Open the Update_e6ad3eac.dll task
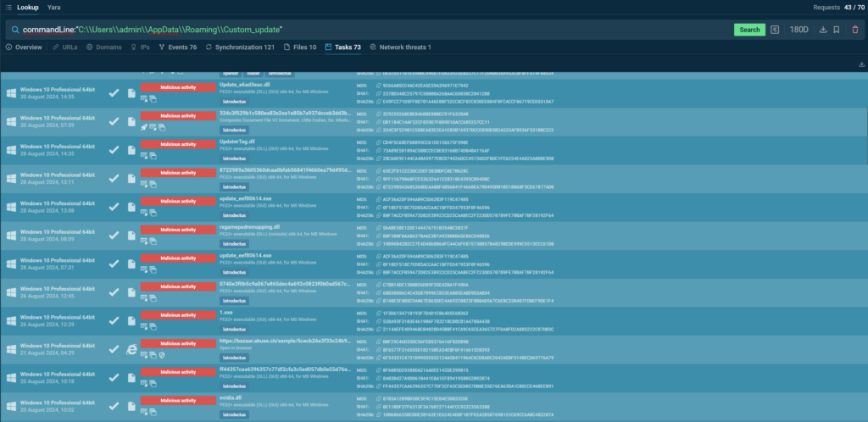Image resolution: width=868 pixels, height=422 pixels. coord(246,85)
